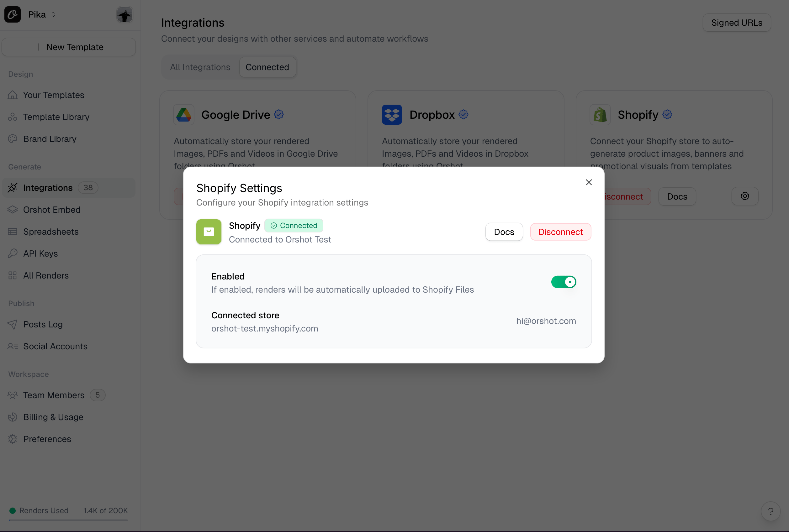Switch to the All Integrations tab
789x532 pixels.
coord(200,67)
